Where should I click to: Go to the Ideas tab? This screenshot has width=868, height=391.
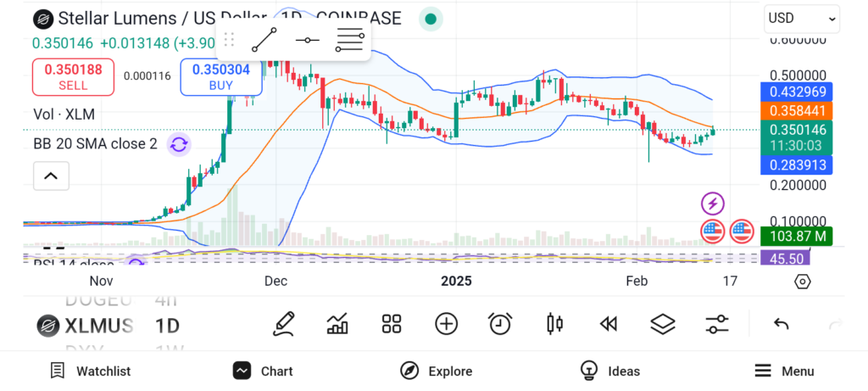coord(610,371)
